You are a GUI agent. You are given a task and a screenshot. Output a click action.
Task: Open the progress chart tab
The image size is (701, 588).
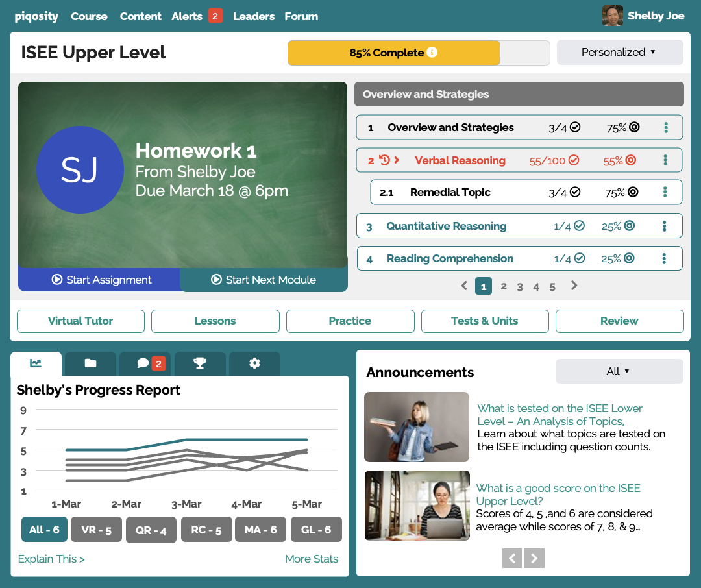point(36,363)
